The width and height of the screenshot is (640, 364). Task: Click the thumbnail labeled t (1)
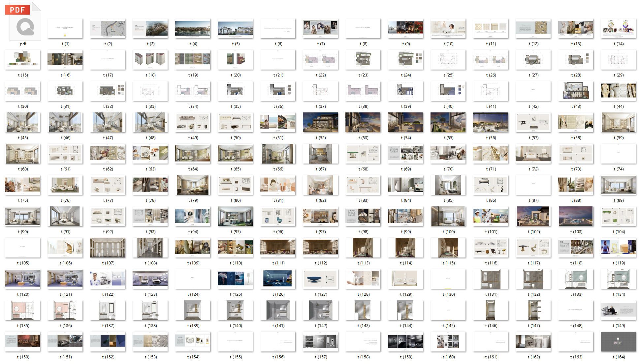(65, 28)
